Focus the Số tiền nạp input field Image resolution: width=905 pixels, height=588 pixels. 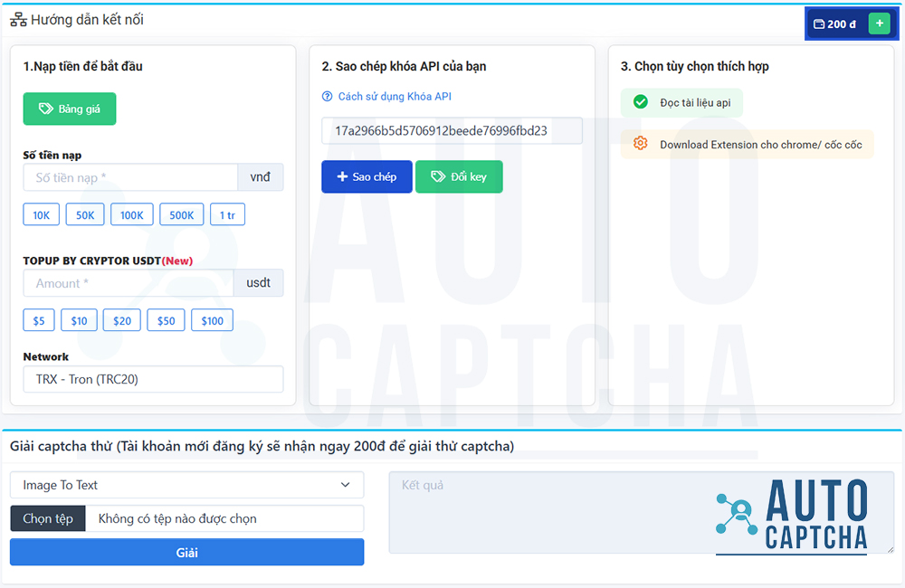point(130,177)
